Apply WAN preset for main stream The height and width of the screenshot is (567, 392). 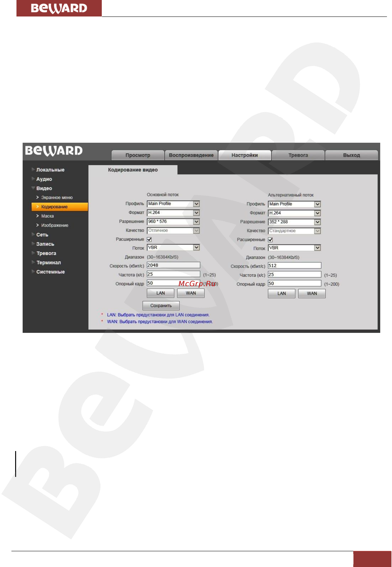pos(191,293)
